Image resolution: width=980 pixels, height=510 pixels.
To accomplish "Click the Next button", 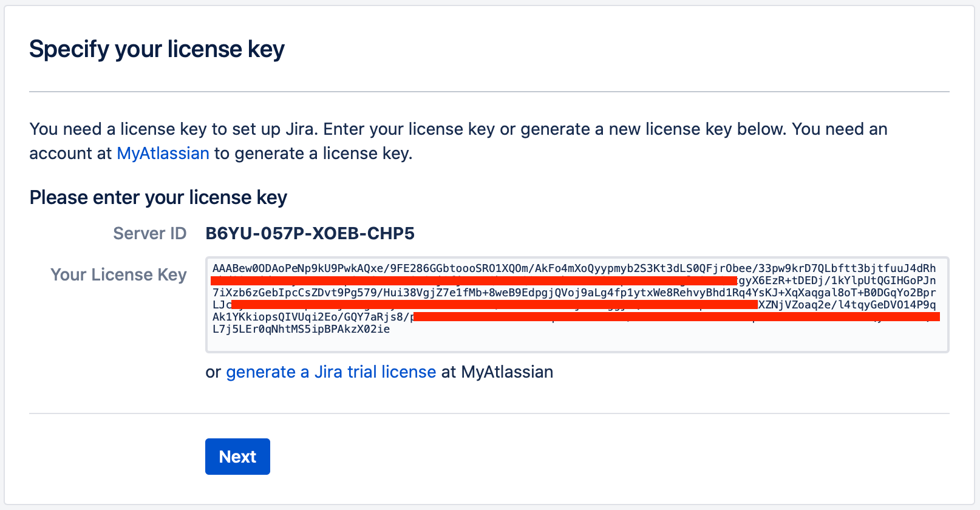I will coord(237,457).
